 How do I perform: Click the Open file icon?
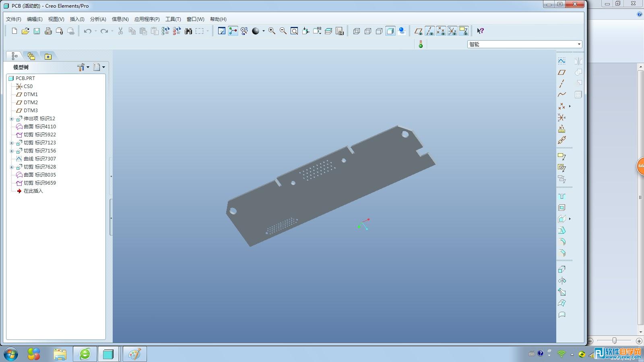pos(25,31)
